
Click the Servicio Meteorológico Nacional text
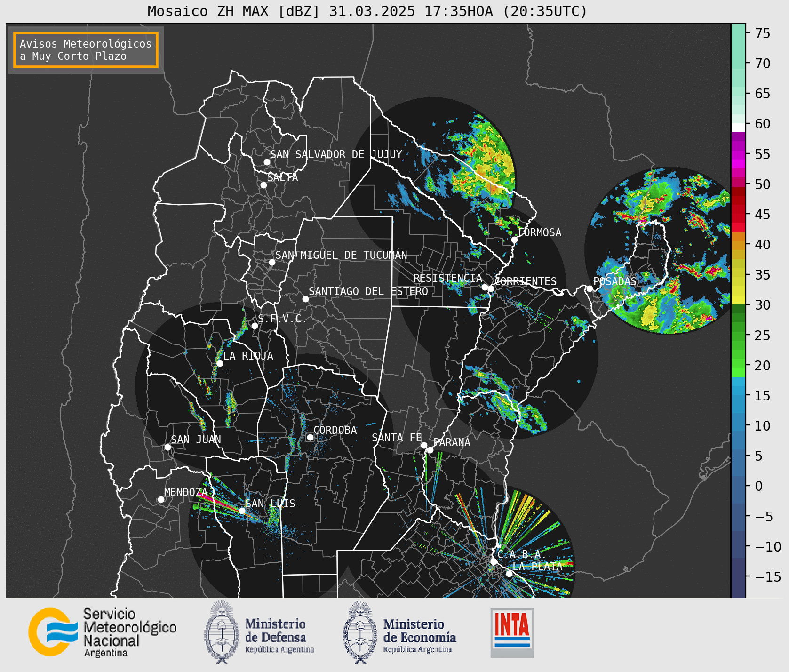[130, 632]
